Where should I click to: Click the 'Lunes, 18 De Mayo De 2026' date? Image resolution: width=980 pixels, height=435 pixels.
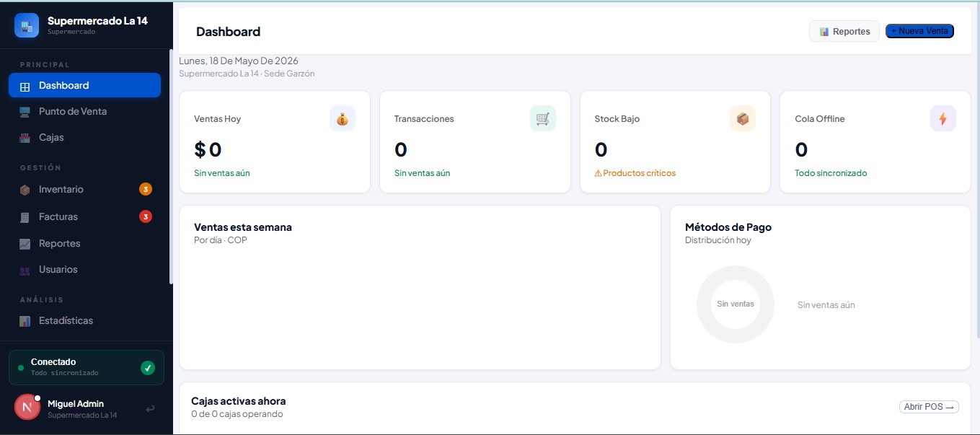tap(239, 61)
